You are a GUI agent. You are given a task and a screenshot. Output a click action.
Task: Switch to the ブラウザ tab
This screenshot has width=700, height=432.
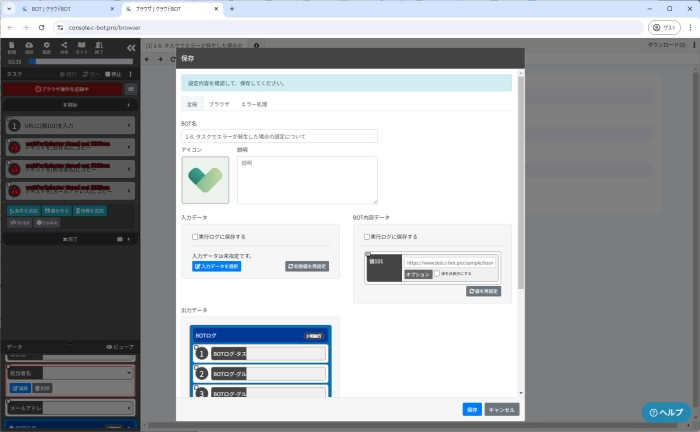click(219, 104)
